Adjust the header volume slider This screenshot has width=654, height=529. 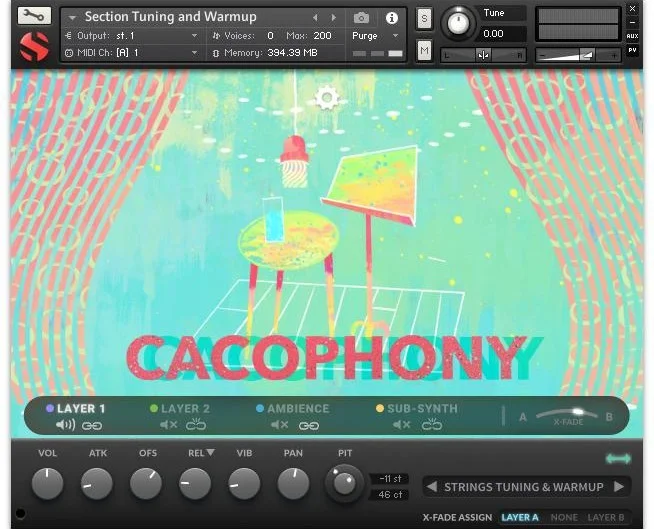click(579, 55)
